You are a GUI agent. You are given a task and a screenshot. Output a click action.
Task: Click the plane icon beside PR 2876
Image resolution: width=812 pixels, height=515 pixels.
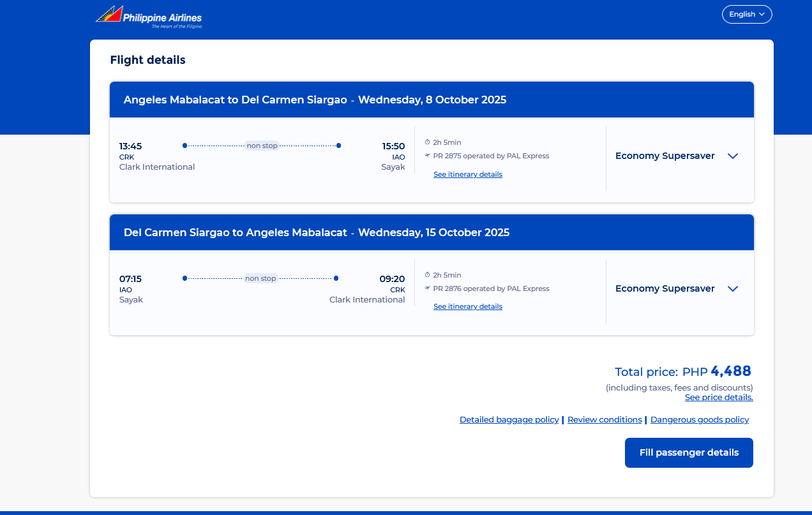[428, 288]
